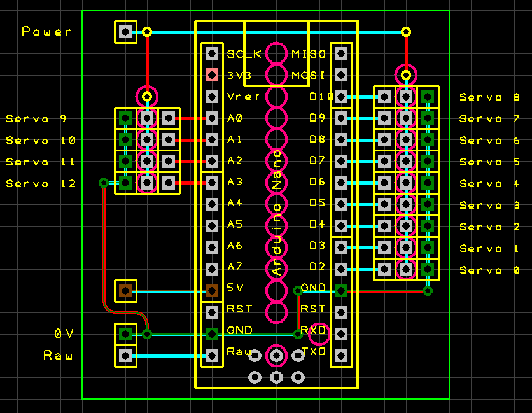Click the Servo 9 label
The height and width of the screenshot is (413, 532).
click(x=36, y=119)
